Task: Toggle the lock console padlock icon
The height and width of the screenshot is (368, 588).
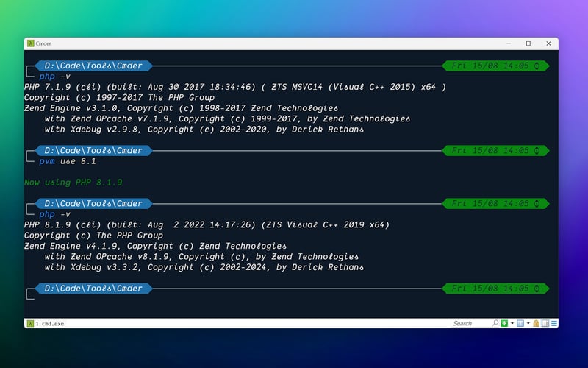Action: tap(537, 323)
